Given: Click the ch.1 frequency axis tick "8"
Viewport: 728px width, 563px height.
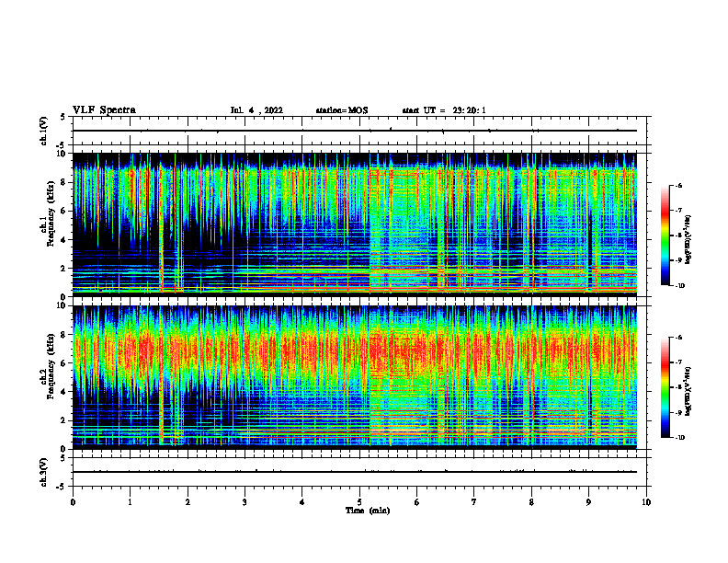Looking at the screenshot, I should [64, 182].
